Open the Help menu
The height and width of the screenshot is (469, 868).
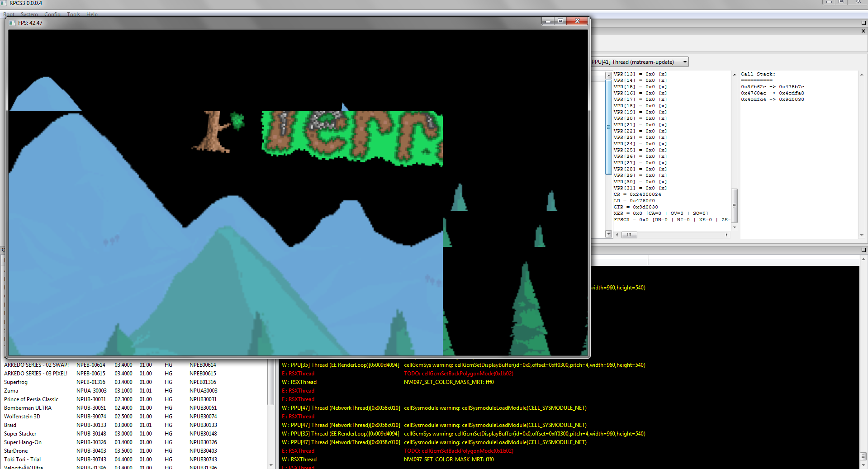(92, 14)
